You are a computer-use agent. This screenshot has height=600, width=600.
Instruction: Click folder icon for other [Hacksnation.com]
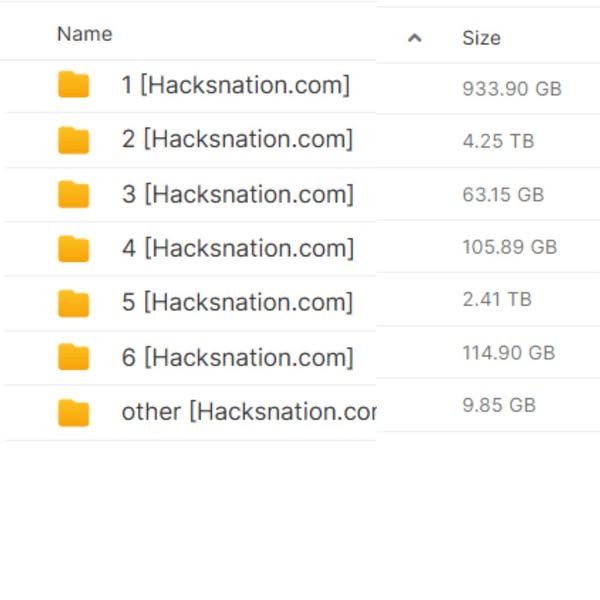point(74,412)
